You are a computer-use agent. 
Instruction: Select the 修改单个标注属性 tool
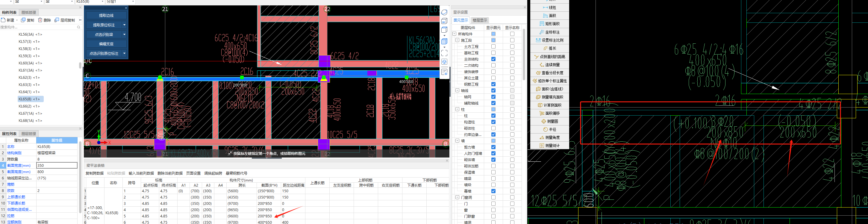click(x=550, y=81)
